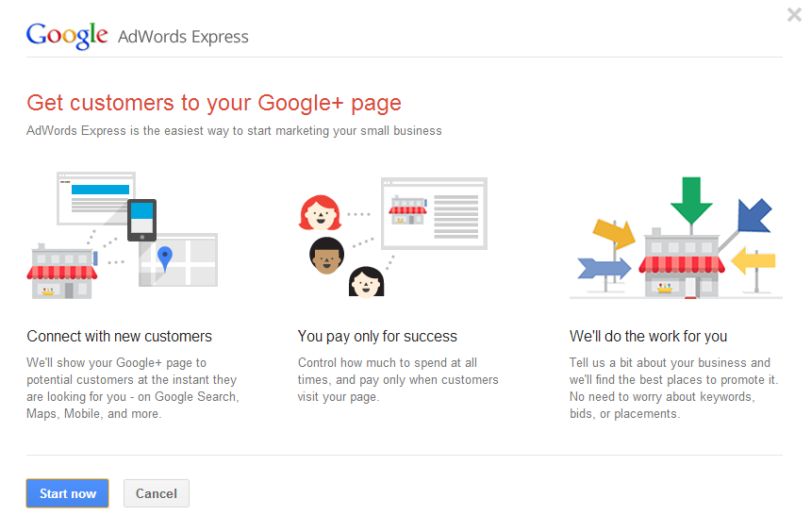Viewport: 811px width, 532px height.
Task: Click the paragraph about keywords, bids, or placements
Action: pos(674,388)
